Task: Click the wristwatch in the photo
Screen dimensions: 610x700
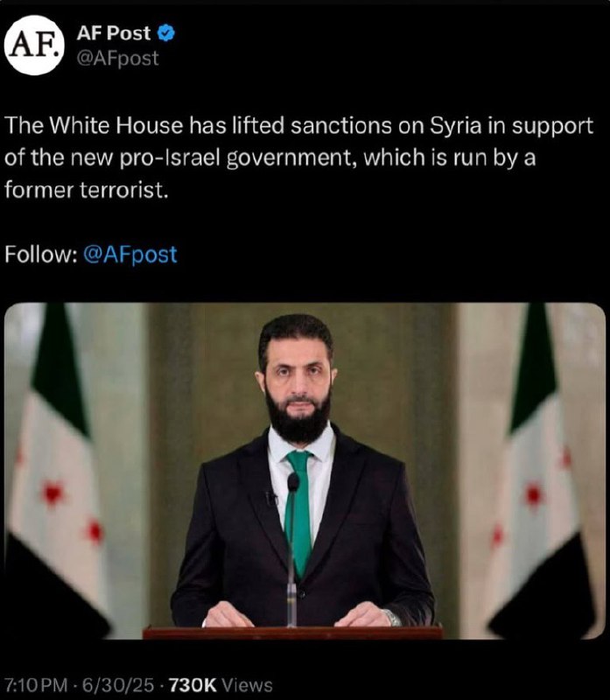Action: [392, 618]
